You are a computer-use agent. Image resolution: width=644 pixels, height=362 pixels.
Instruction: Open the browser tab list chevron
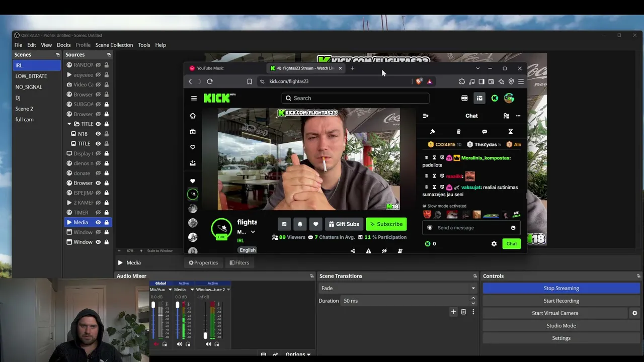click(x=477, y=68)
